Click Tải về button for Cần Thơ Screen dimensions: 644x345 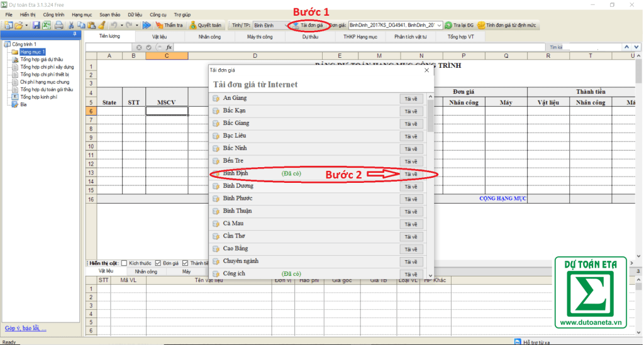tap(411, 237)
